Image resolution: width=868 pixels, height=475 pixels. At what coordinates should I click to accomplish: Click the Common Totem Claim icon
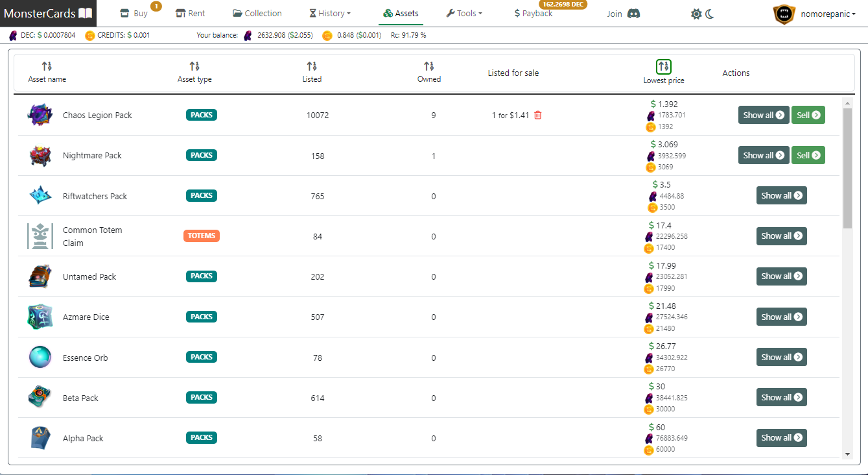pos(40,236)
